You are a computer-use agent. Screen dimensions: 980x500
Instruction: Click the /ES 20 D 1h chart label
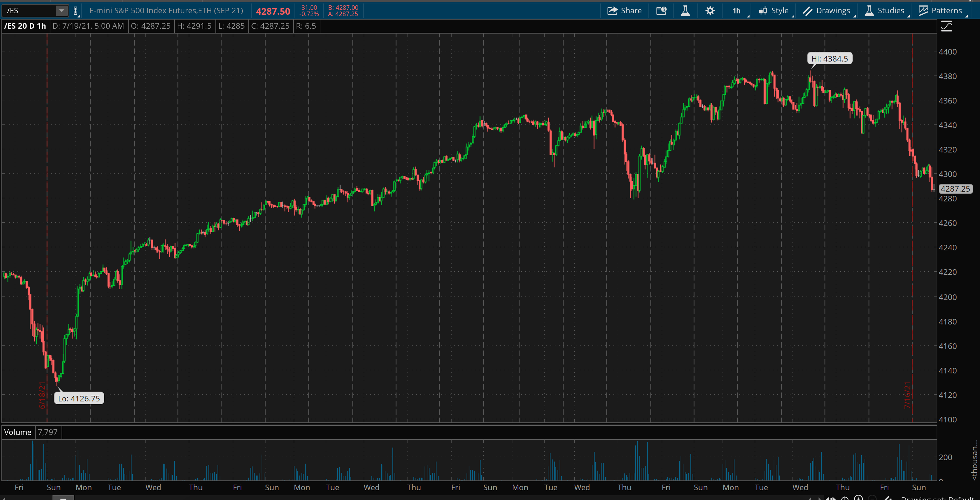(x=25, y=26)
